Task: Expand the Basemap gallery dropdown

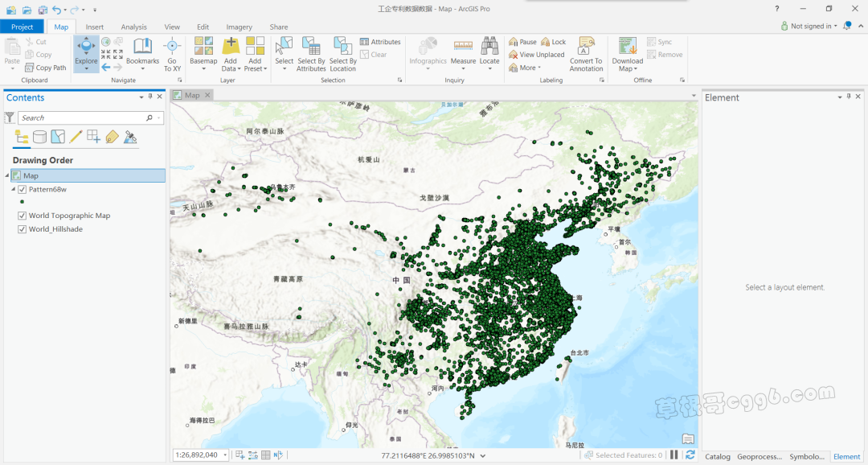Action: pos(203,68)
